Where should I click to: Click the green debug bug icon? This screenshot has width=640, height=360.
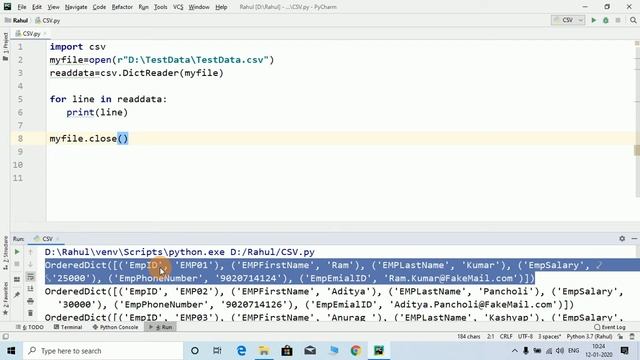click(x=606, y=20)
